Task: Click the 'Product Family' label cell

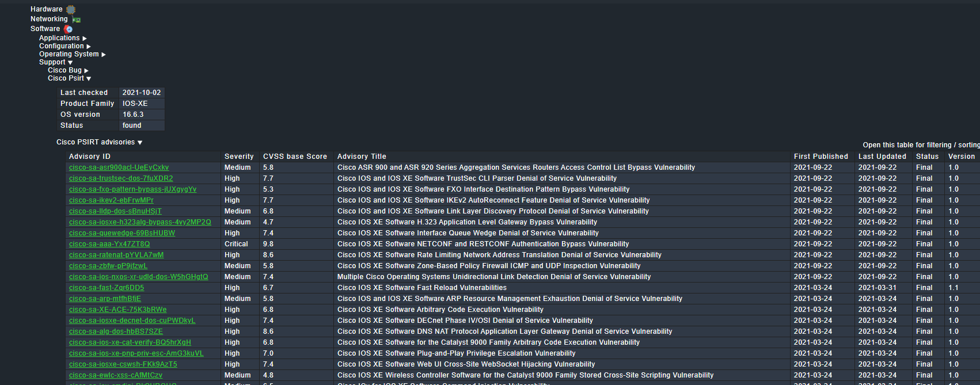Action: pos(88,104)
